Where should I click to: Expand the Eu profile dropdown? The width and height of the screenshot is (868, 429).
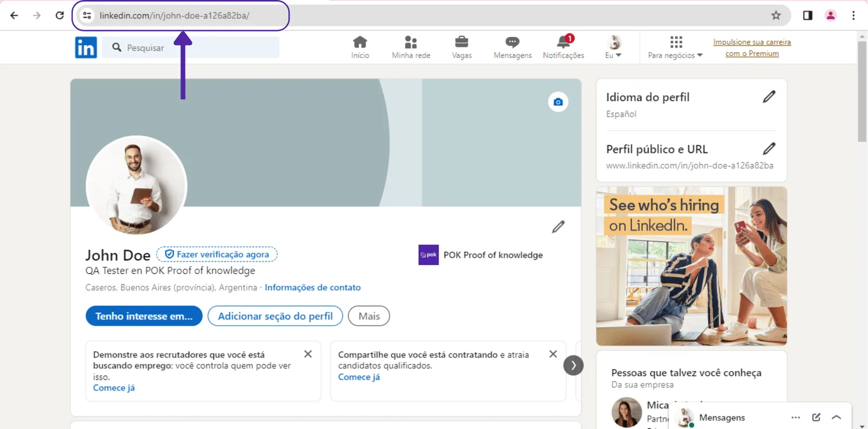[614, 47]
